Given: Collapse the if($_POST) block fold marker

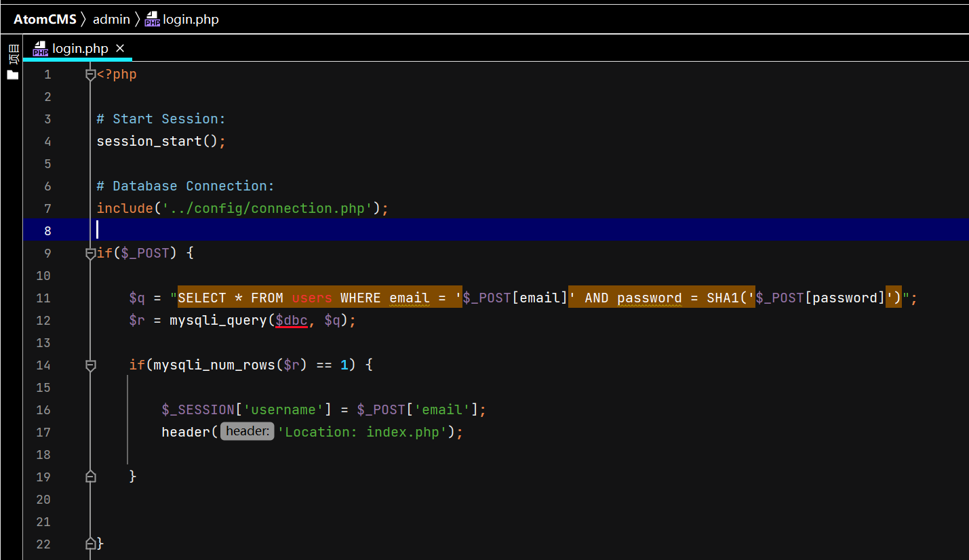Looking at the screenshot, I should [x=90, y=254].
